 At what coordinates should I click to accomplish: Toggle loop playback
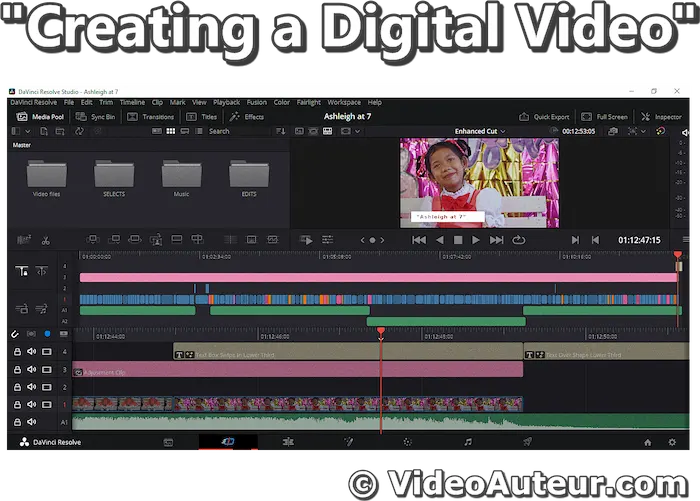[518, 240]
